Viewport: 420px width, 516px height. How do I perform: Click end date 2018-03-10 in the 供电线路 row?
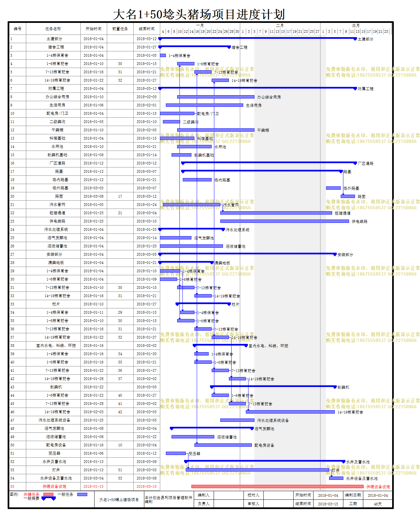(x=147, y=221)
